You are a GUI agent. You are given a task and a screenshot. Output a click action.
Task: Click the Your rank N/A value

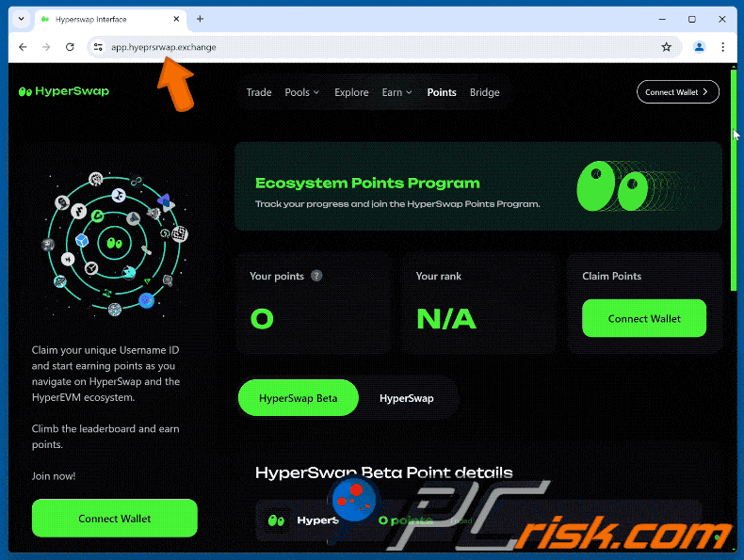446,319
